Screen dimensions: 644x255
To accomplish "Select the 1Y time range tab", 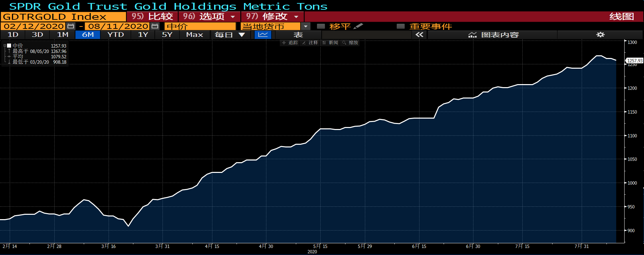I will [143, 35].
